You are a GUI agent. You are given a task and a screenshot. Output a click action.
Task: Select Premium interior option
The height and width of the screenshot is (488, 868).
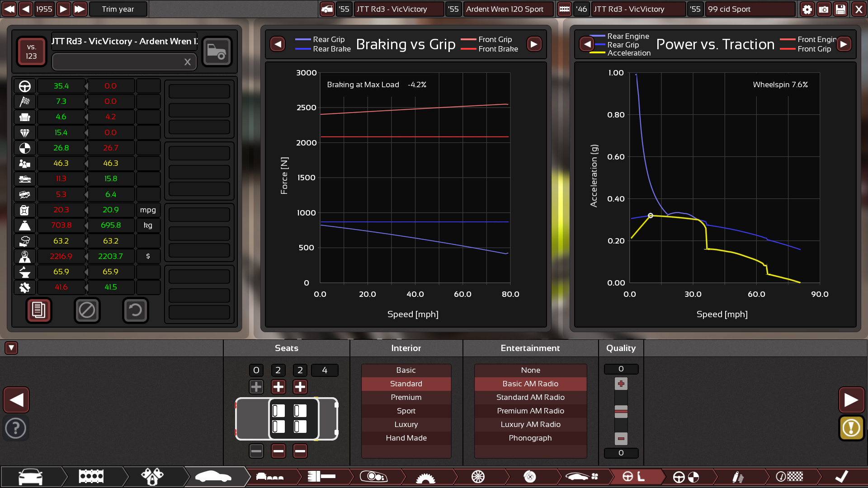tap(406, 397)
